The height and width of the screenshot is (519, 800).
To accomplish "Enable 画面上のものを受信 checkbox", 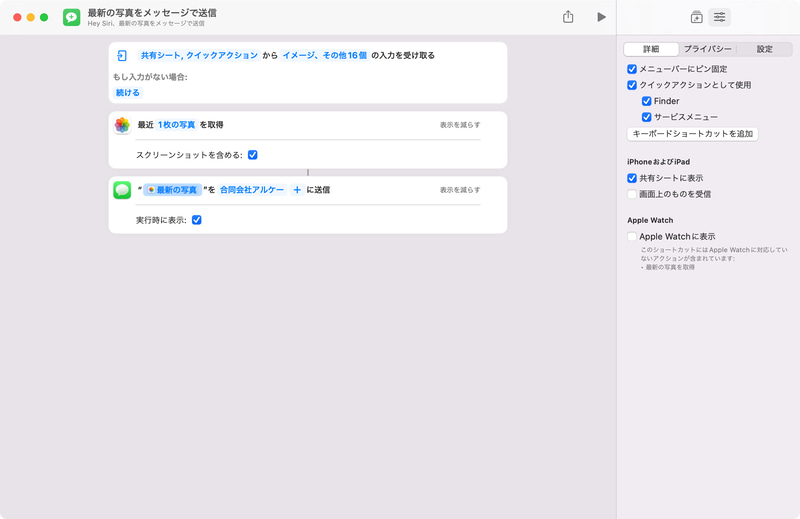I will click(632, 194).
